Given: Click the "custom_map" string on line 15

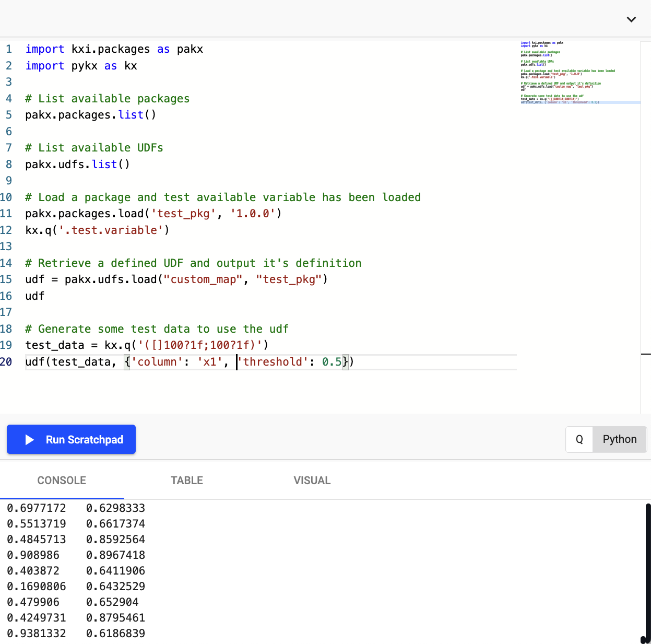Looking at the screenshot, I should [x=203, y=279].
